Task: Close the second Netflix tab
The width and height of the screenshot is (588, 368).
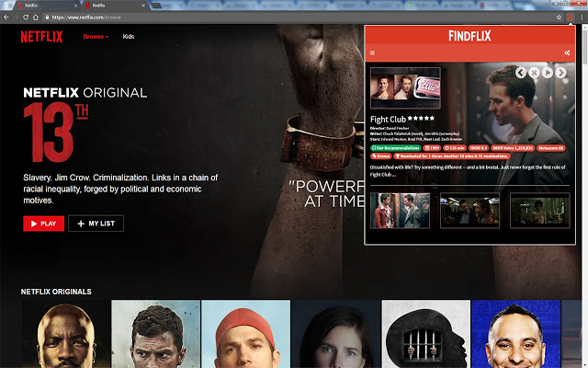Action: click(x=143, y=6)
